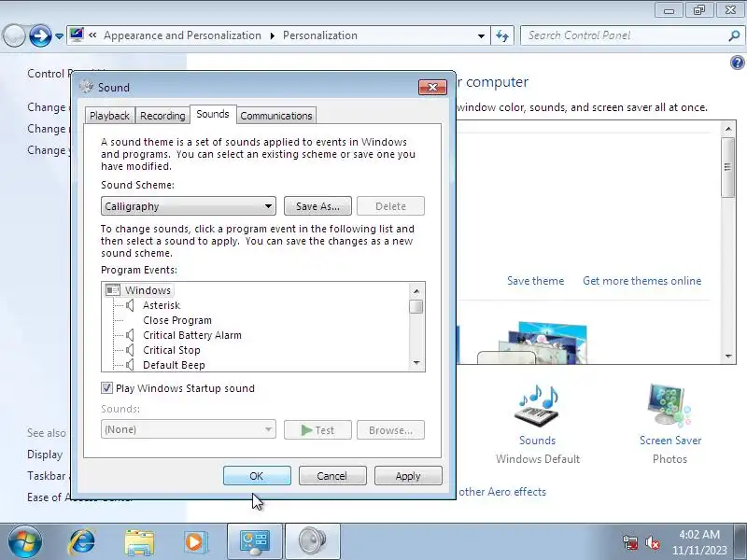The height and width of the screenshot is (560, 747).
Task: Select the Default Beep event text
Action: [x=174, y=365]
